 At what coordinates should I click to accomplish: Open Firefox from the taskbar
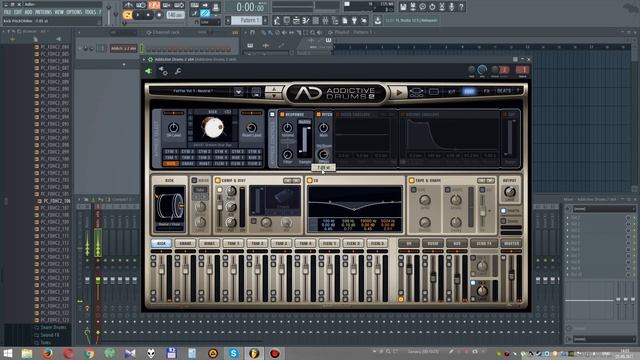click(x=47, y=353)
